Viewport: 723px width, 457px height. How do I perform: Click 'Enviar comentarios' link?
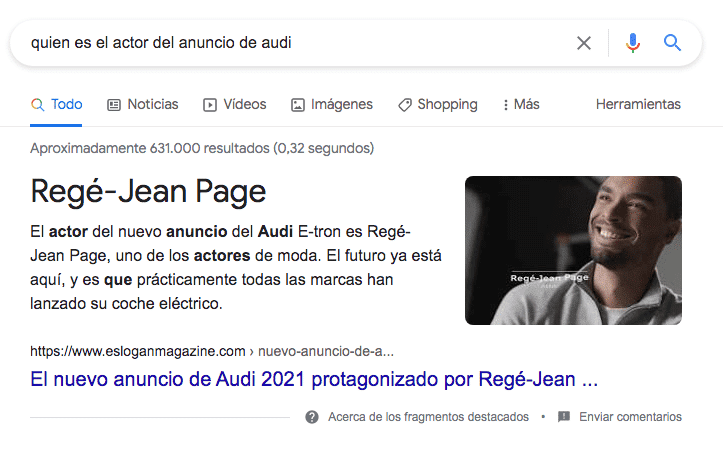(x=630, y=417)
